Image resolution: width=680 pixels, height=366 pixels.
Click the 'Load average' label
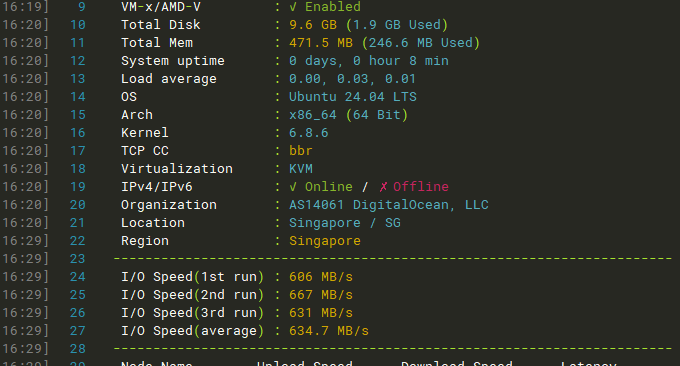(169, 78)
